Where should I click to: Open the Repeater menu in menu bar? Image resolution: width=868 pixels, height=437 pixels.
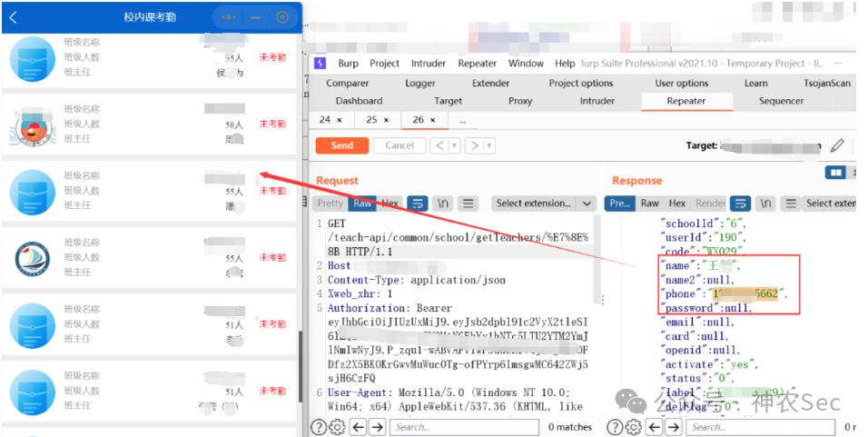477,63
